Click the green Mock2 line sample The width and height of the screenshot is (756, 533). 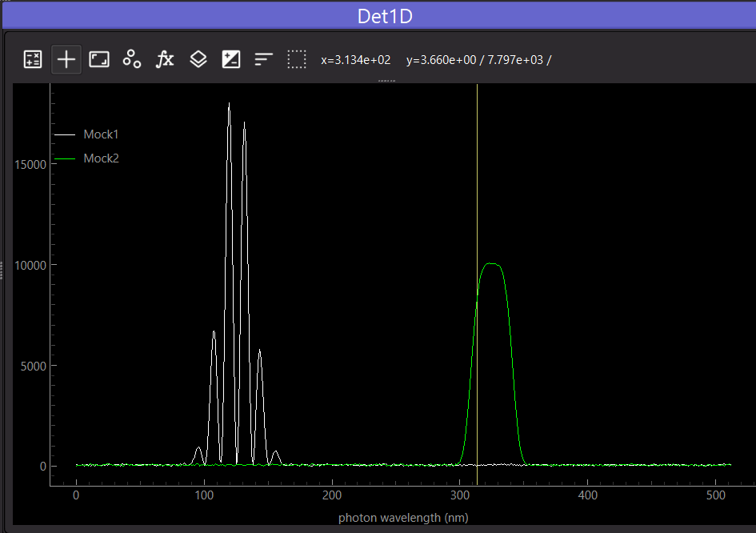click(65, 158)
